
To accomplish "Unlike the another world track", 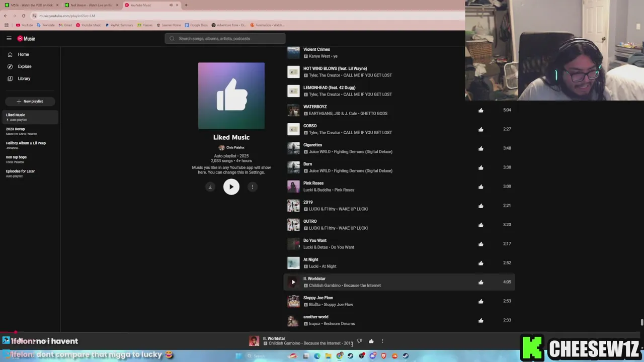I will [x=481, y=320].
